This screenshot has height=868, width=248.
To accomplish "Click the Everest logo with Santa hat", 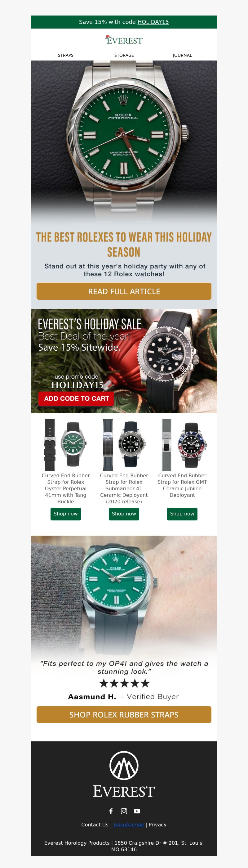I will click(x=124, y=40).
